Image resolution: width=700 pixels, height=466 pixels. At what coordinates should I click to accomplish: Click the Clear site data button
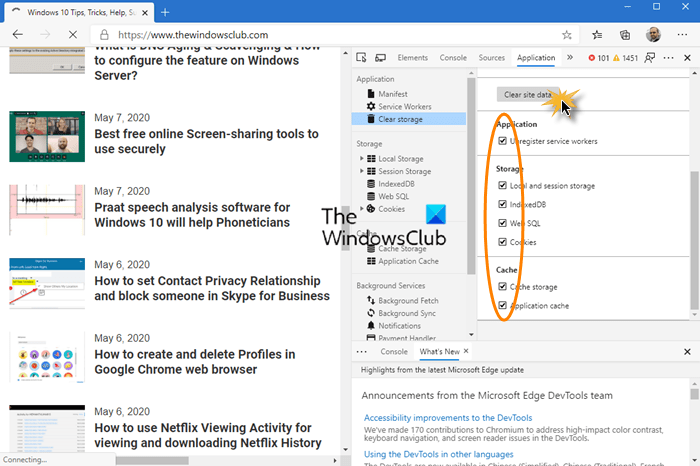[x=528, y=95]
